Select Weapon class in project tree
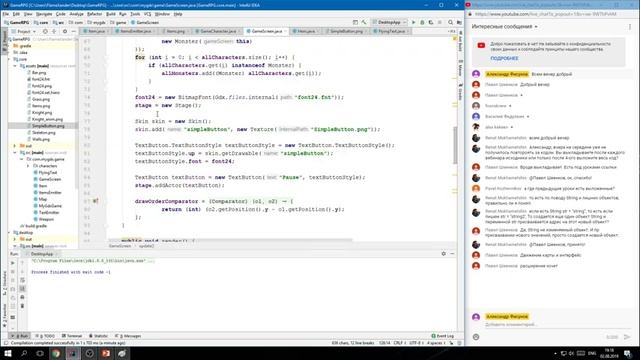640x360 pixels. [x=46, y=219]
